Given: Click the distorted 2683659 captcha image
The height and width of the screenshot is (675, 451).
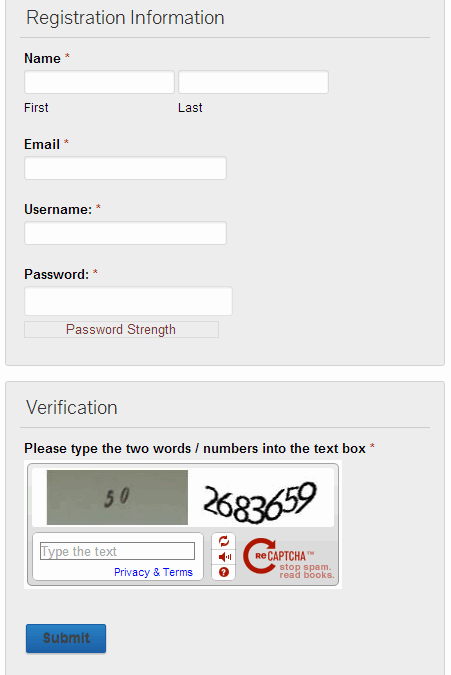Looking at the screenshot, I should (x=260, y=502).
